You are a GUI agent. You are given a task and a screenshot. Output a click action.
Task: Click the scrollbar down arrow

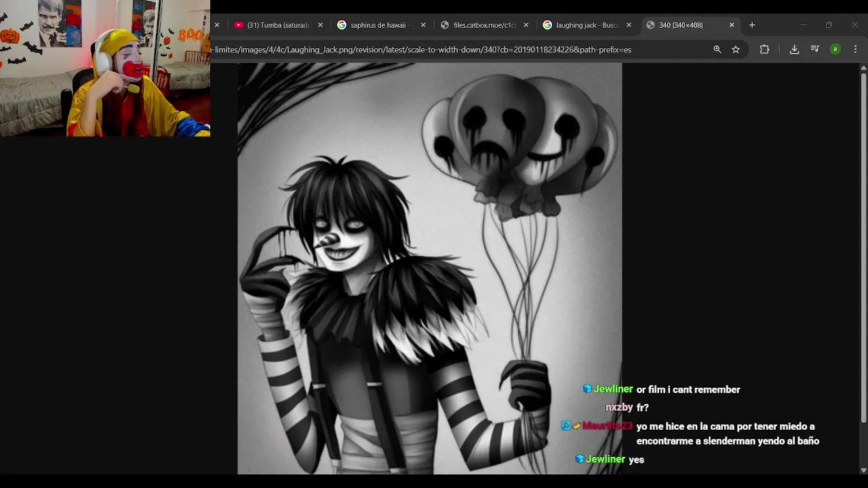point(863,470)
